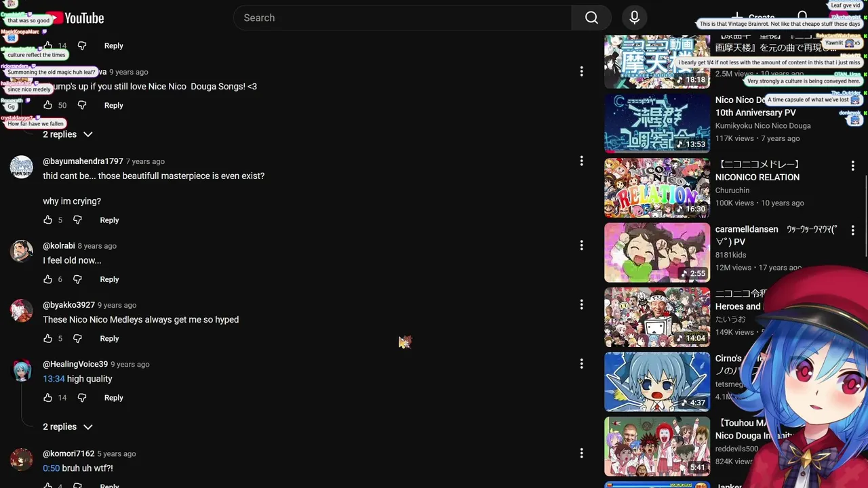
Task: Open options menu for byakko3927's comment
Action: click(x=581, y=305)
